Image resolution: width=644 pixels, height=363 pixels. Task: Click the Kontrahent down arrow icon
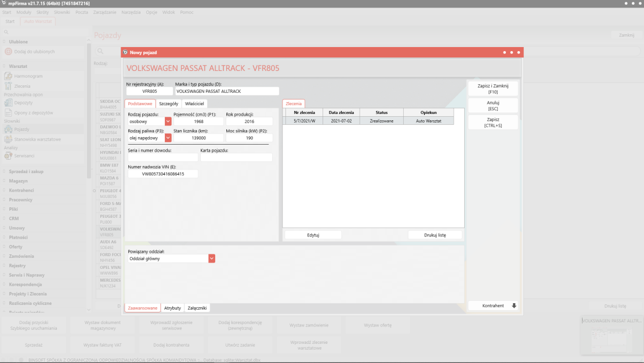coord(514,306)
